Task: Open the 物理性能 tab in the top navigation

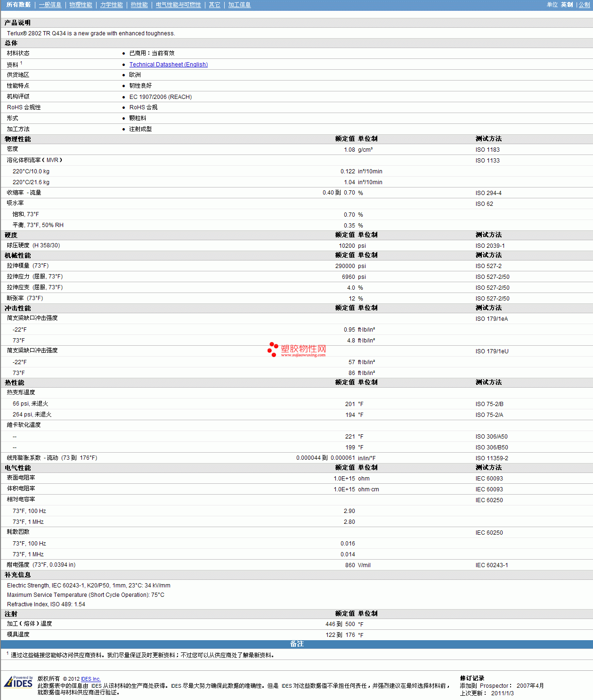Action: (81, 5)
